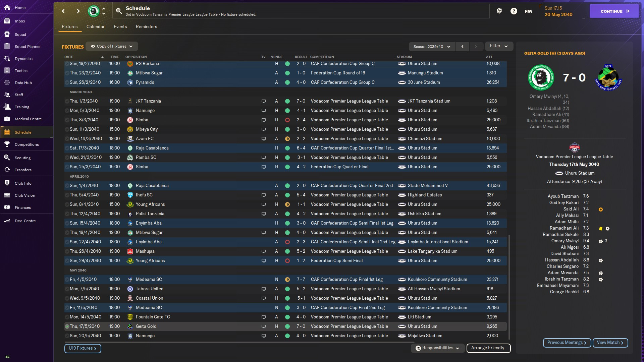Image resolution: width=644 pixels, height=362 pixels.
Task: Open the Medical Centre sidebar icon
Action: [7, 119]
